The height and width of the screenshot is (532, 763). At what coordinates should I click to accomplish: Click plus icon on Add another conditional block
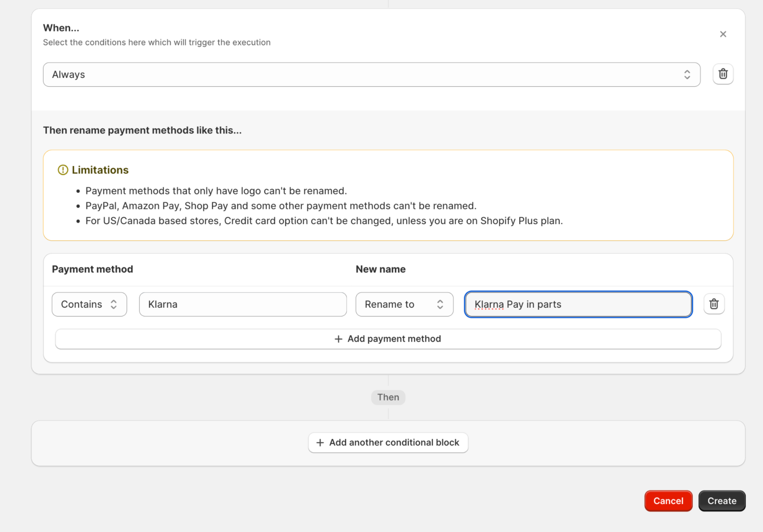[320, 443]
